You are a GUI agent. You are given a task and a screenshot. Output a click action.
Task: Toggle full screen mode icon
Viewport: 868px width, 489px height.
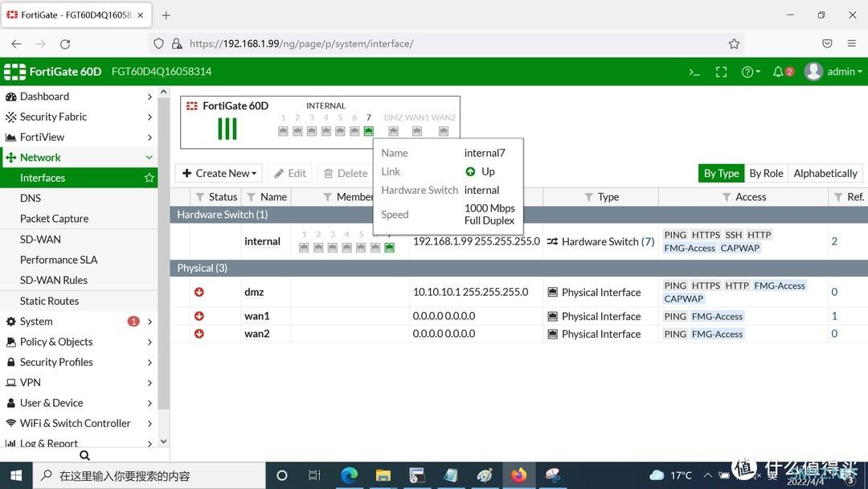coord(721,72)
